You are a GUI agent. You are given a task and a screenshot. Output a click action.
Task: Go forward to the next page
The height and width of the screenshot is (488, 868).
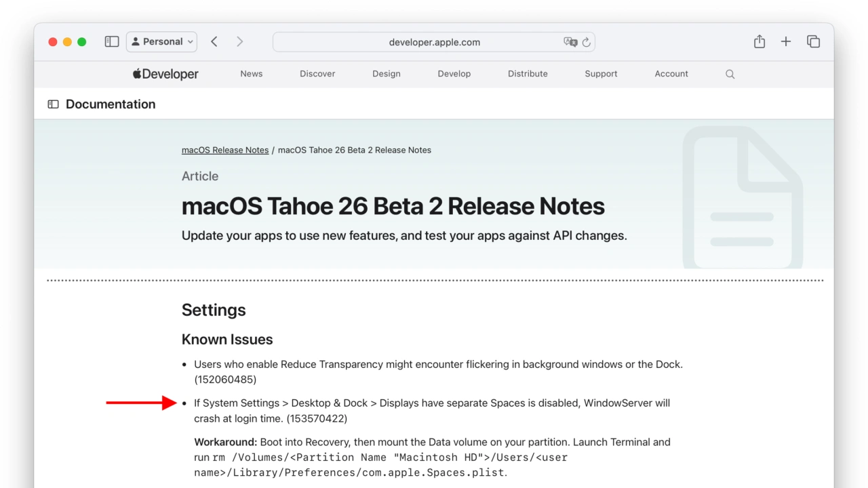(x=239, y=42)
